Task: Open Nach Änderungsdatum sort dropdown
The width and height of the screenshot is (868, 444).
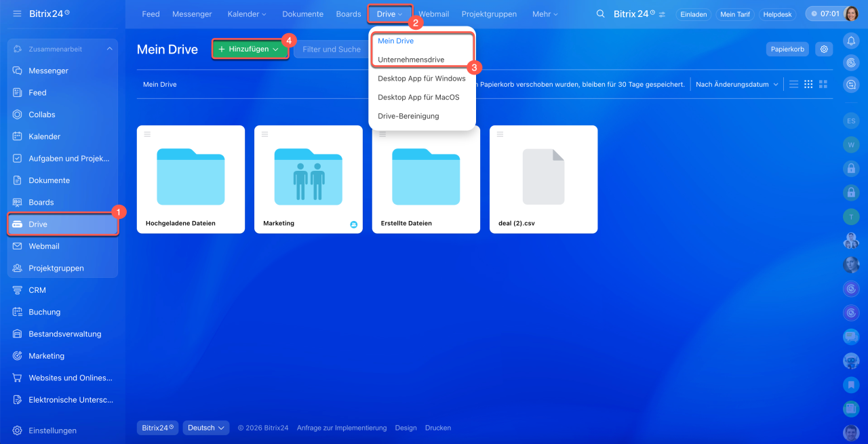Action: [x=737, y=85]
